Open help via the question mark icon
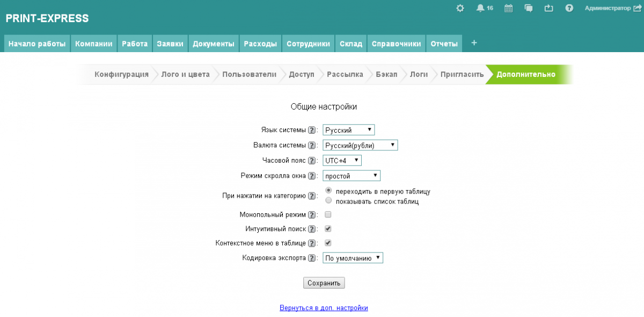Image resolution: width=644 pixels, height=317 pixels. (x=569, y=8)
